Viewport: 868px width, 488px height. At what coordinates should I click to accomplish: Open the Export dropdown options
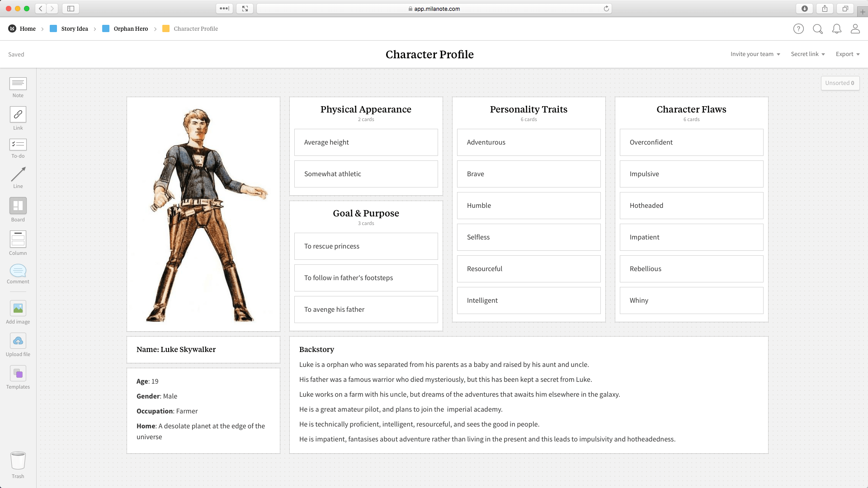coord(848,54)
